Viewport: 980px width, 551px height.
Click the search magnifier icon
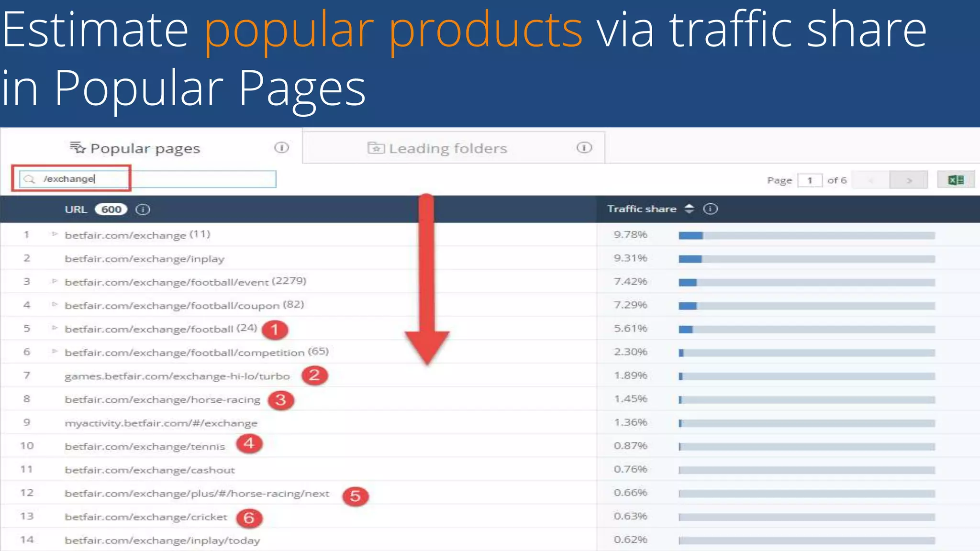[30, 179]
